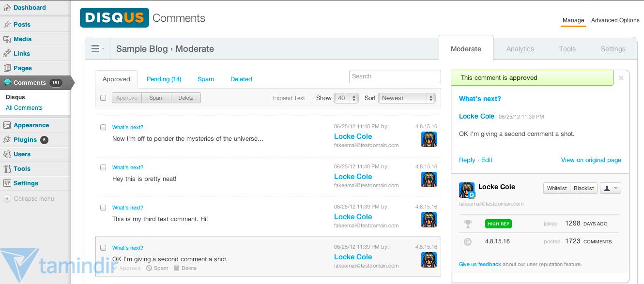This screenshot has width=644, height=284.
Task: Tick the checkbox next to the third test comment
Action: [103, 208]
